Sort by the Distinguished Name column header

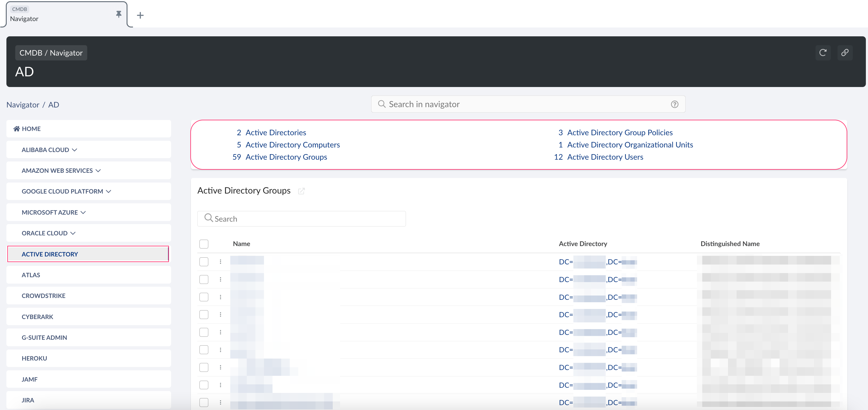pos(730,244)
